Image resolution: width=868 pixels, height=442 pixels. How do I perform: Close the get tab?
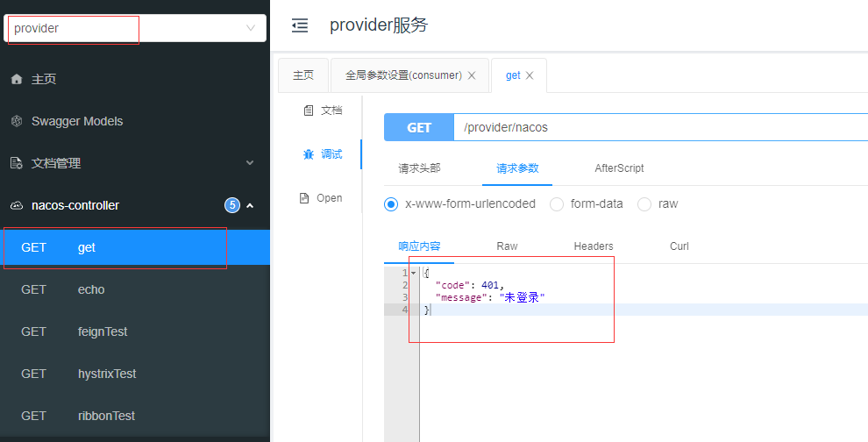(530, 75)
